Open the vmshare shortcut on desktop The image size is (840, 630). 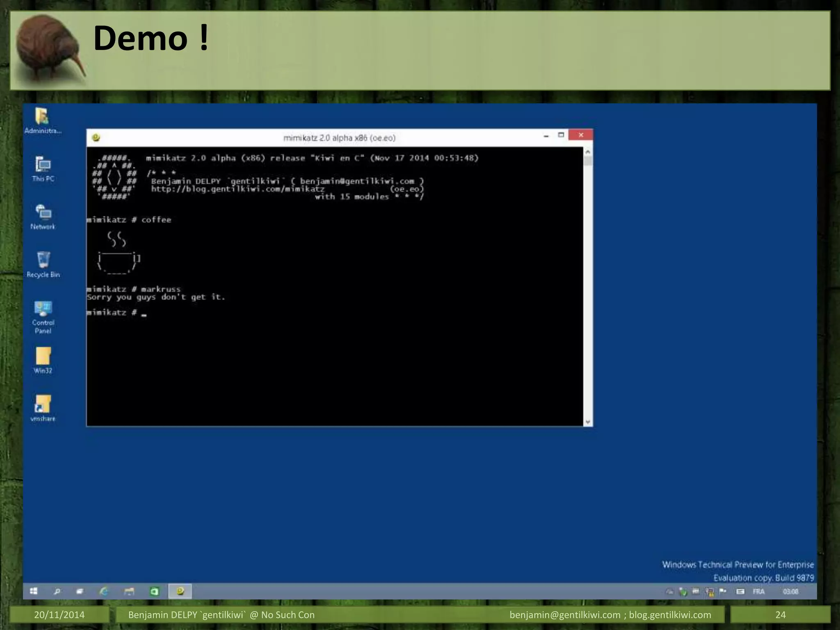pos(43,409)
